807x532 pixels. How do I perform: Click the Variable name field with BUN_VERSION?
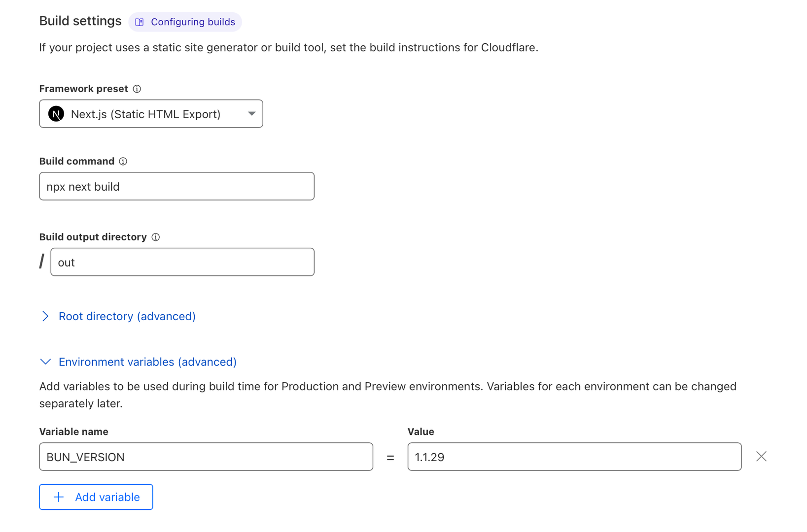tap(206, 457)
